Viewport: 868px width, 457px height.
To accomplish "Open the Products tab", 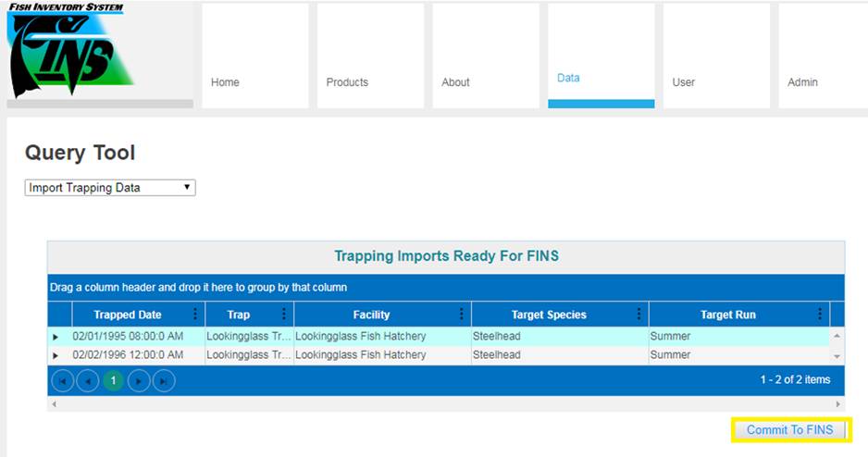I will point(347,82).
